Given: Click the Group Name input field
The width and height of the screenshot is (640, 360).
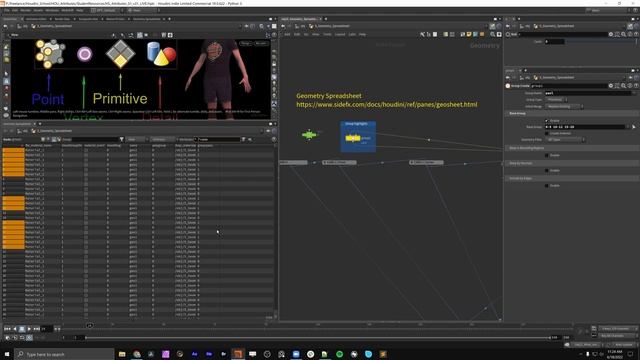Looking at the screenshot, I should (x=589, y=93).
